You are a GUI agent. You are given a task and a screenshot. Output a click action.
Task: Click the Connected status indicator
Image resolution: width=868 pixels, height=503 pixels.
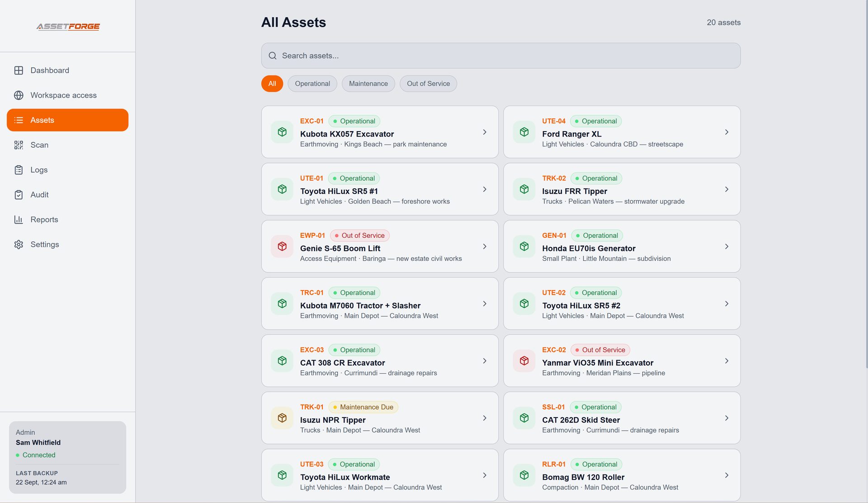click(x=36, y=455)
